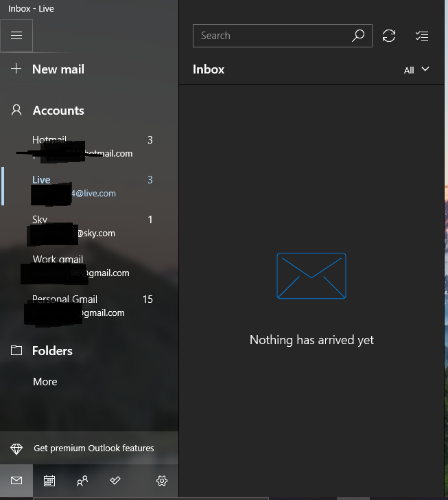Image resolution: width=448 pixels, height=500 pixels.
Task: Expand the Folders section
Action: (52, 350)
